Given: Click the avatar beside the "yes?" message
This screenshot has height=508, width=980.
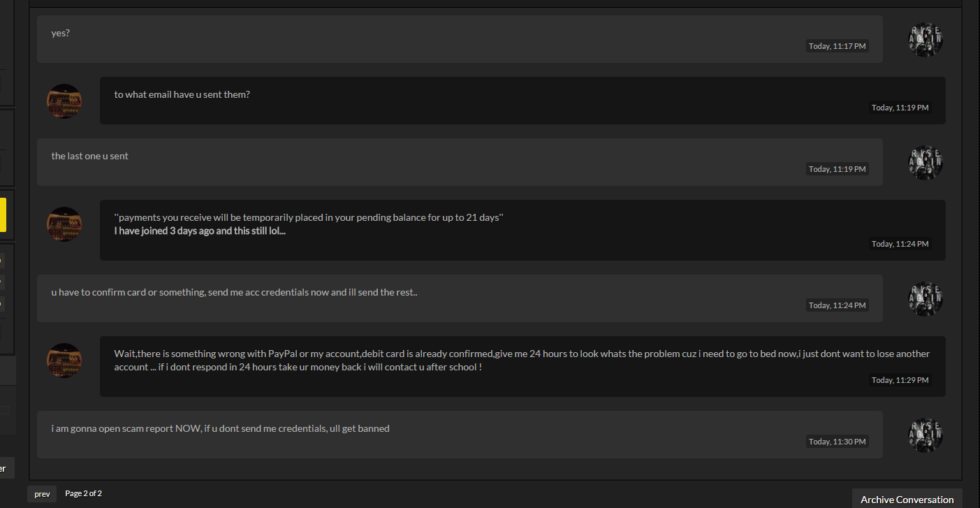Looking at the screenshot, I should pos(926,40).
